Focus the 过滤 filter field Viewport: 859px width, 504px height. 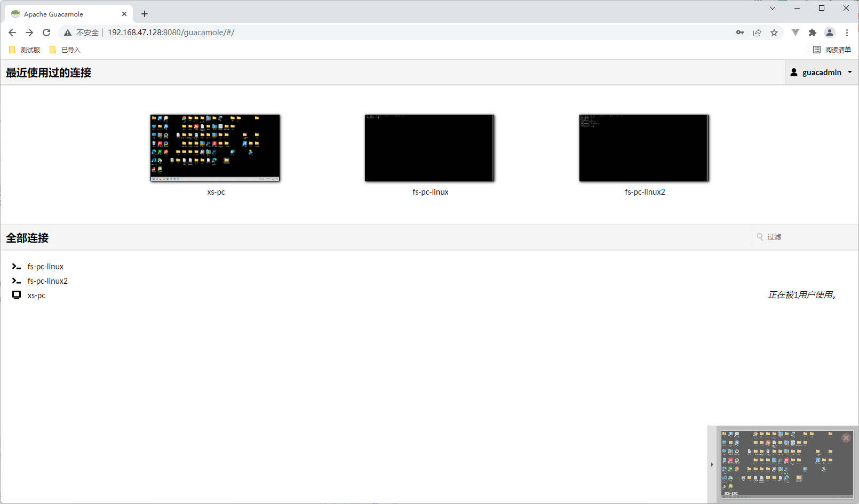pos(806,237)
